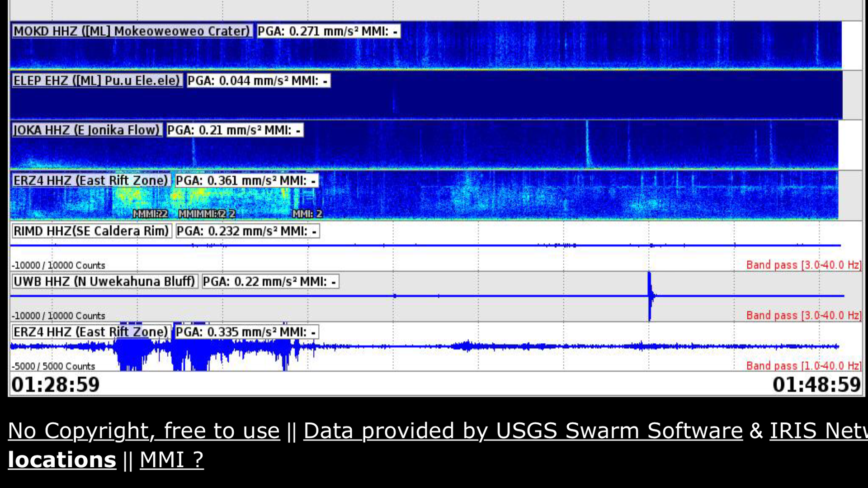This screenshot has width=868, height=488.
Task: Click the ERZ4 HHZ waveform station label
Action: (x=91, y=332)
